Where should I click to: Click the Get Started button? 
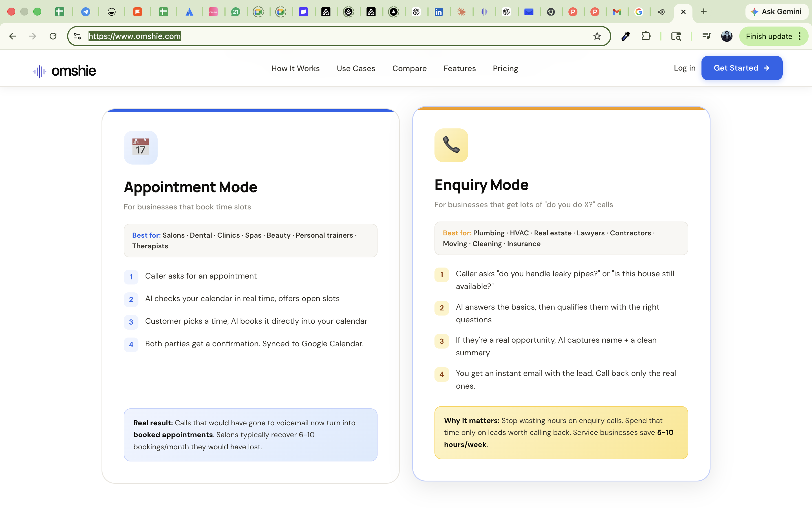click(x=742, y=68)
